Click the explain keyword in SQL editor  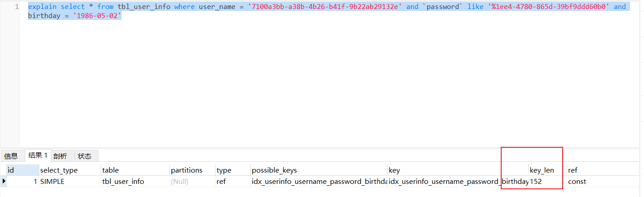(x=42, y=7)
